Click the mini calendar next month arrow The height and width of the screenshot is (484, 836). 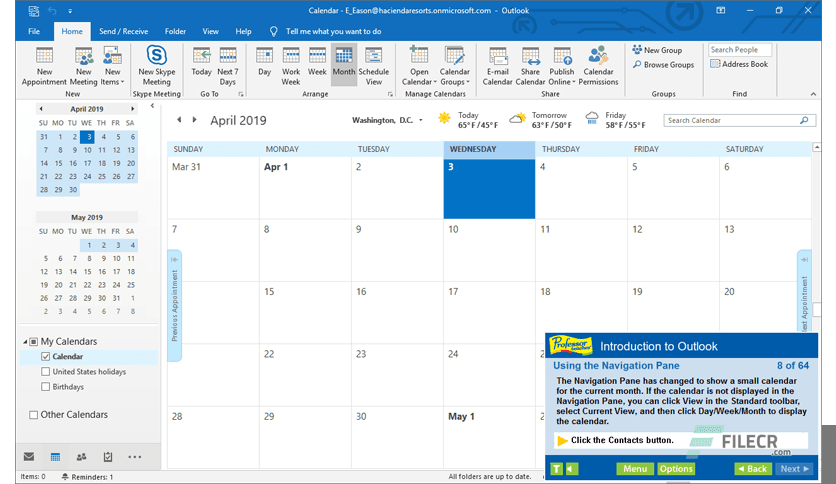point(132,109)
